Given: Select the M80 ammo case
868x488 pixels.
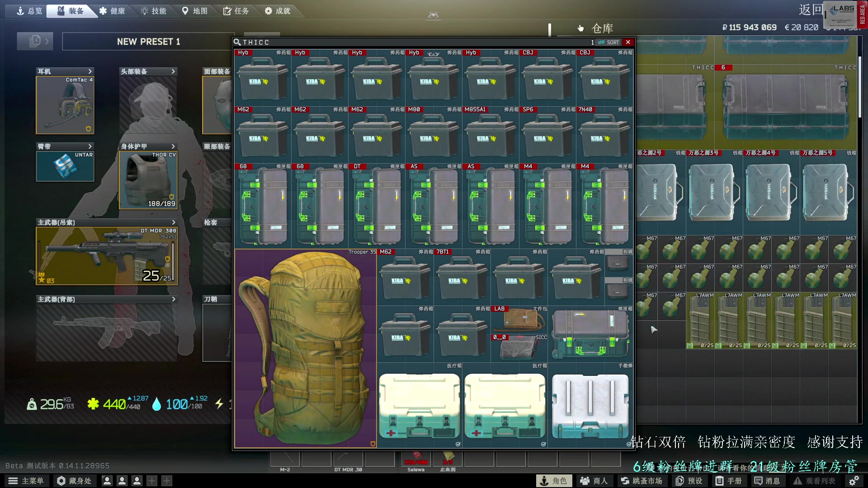Looking at the screenshot, I should click(x=434, y=135).
